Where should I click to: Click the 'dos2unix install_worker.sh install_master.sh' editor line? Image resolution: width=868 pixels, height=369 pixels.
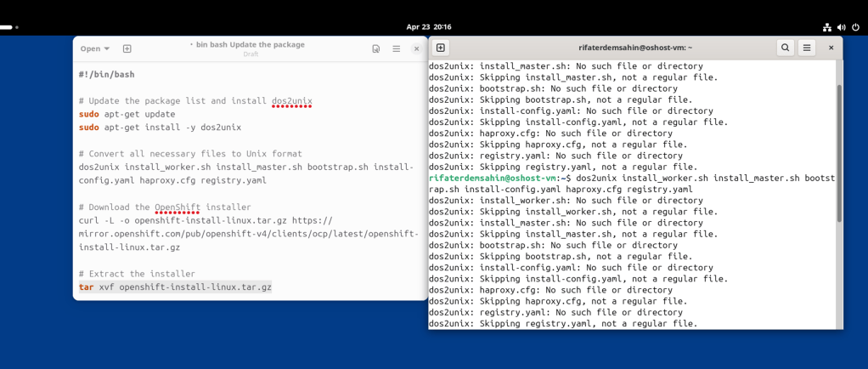coord(245,167)
